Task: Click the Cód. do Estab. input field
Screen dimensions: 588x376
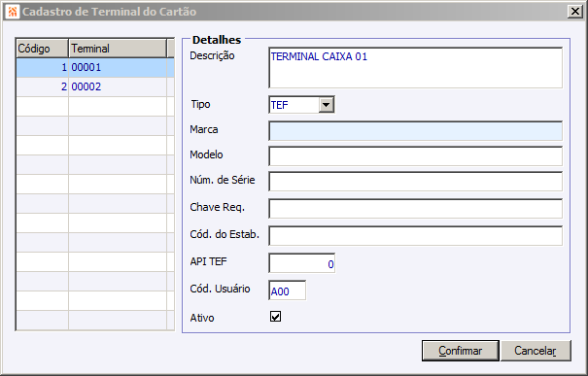Action: coord(416,235)
